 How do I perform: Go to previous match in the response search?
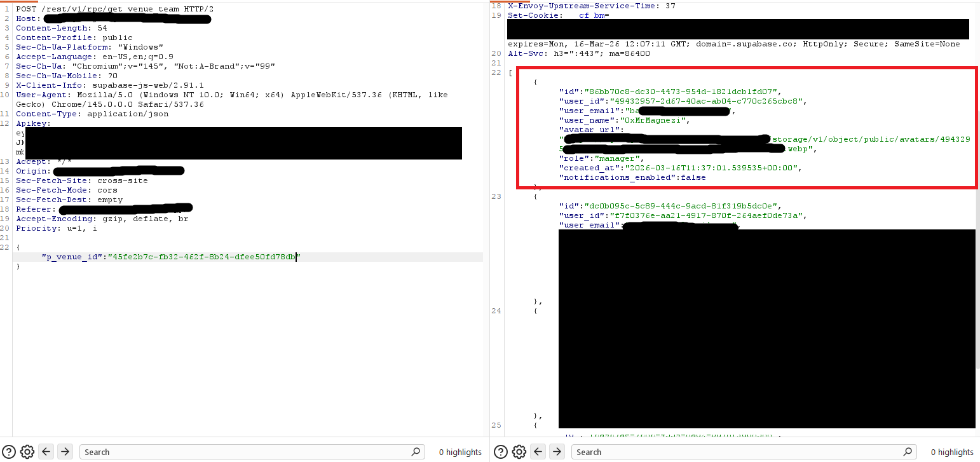coord(538,452)
